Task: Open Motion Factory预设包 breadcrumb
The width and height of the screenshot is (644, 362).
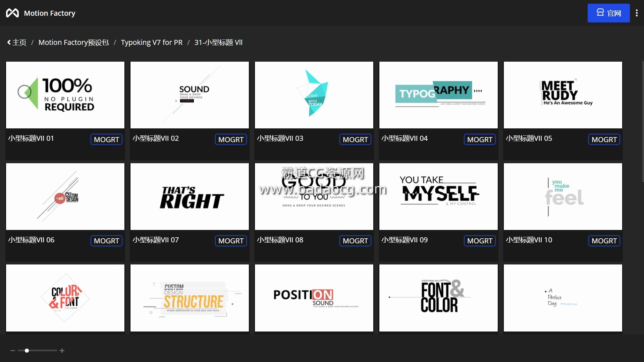Action: (74, 43)
